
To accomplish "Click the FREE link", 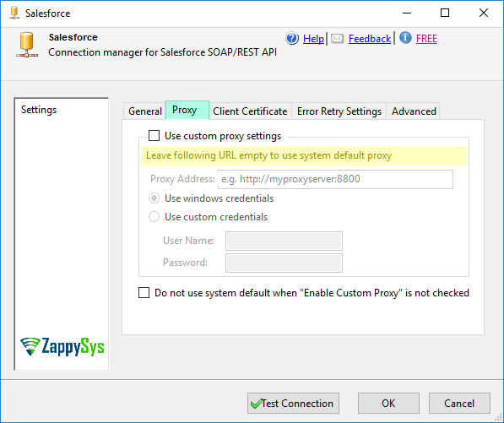I will click(x=426, y=39).
